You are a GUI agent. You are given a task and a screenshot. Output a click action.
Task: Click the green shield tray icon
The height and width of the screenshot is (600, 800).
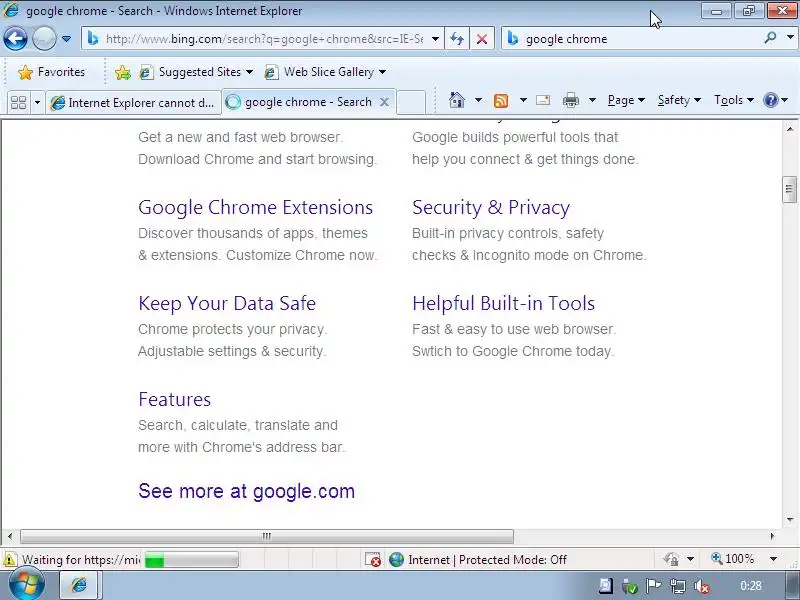pyautogui.click(x=630, y=586)
